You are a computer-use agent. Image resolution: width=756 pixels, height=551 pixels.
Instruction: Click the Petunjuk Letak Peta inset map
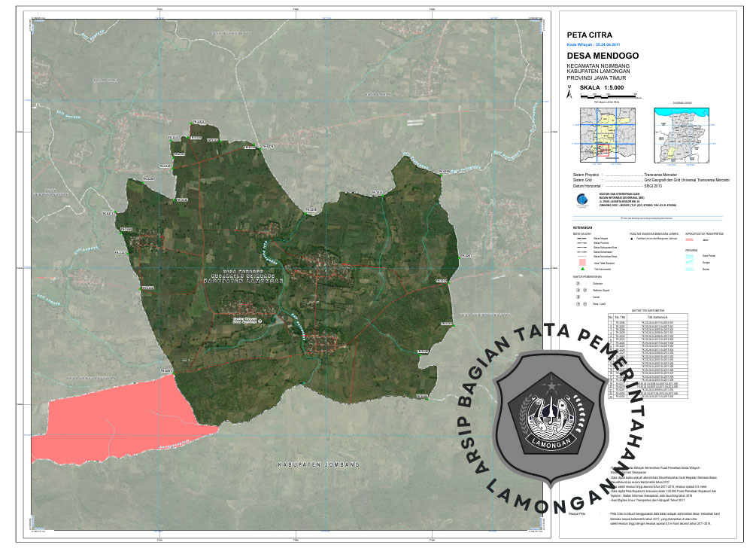click(x=606, y=133)
